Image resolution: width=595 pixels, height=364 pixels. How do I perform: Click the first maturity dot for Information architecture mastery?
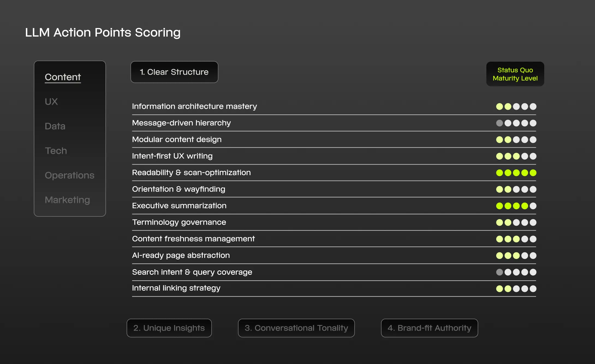(499, 106)
